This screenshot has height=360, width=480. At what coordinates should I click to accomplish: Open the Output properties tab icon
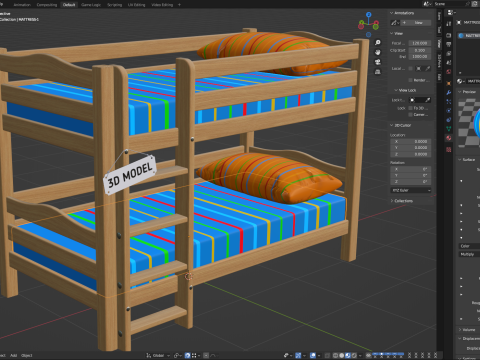[449, 44]
